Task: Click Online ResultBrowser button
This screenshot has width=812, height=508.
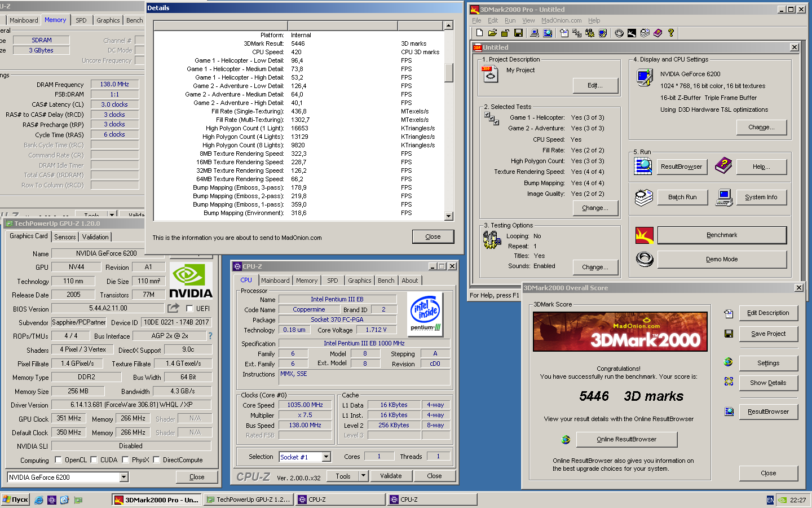Action: (626, 439)
